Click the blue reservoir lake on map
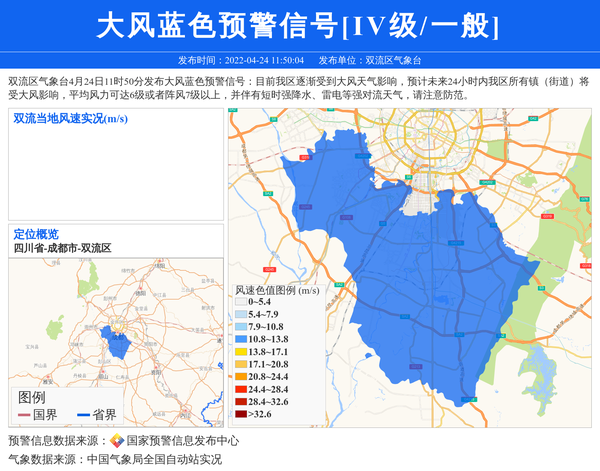600x471 pixels. tap(537, 379)
